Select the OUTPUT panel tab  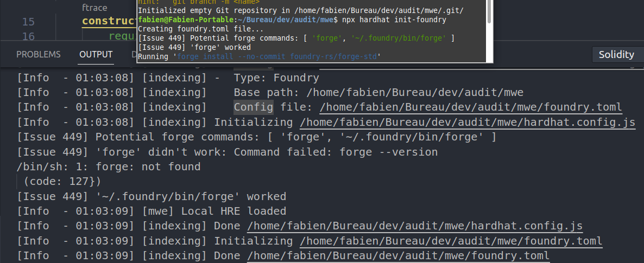[x=96, y=55]
